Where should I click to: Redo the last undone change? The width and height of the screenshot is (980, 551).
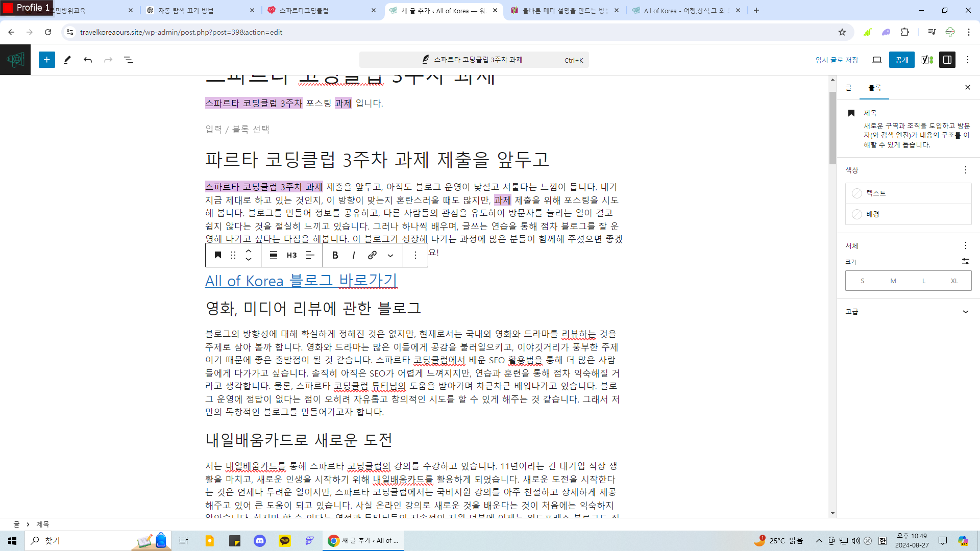[x=108, y=60]
